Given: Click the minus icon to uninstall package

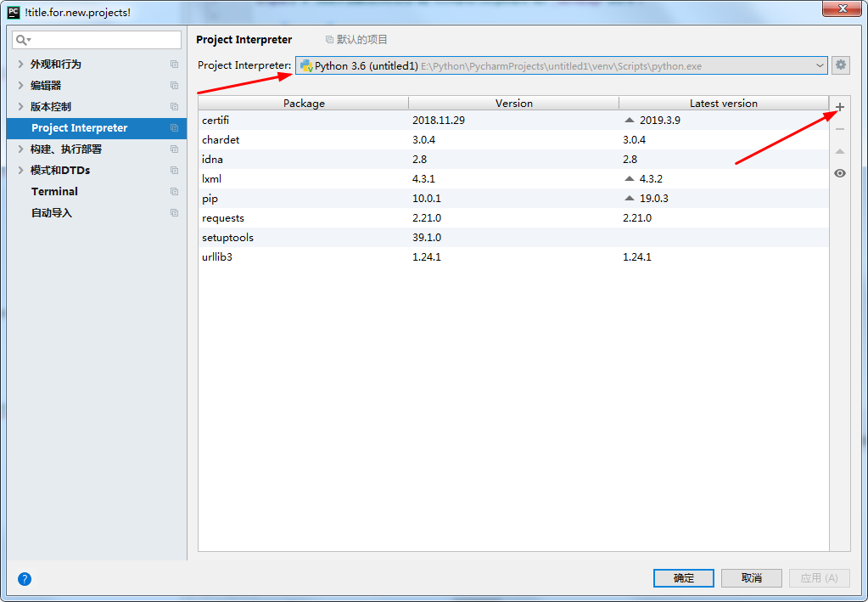Looking at the screenshot, I should [840, 129].
